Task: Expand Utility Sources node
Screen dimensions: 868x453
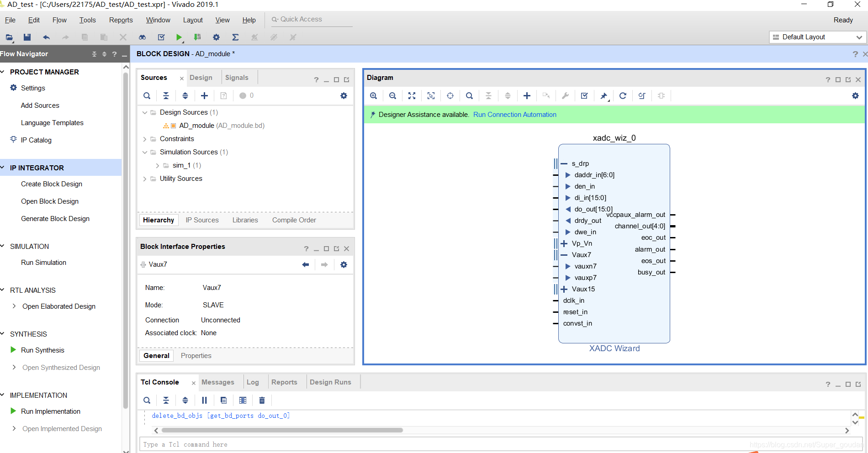Action: coord(145,179)
